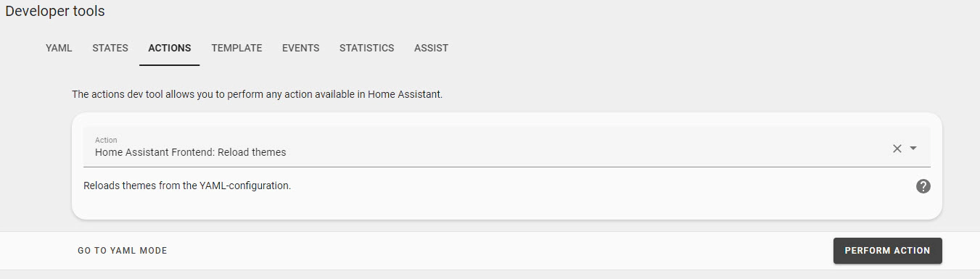The height and width of the screenshot is (279, 980).
Task: Select the ACTIONS tab
Action: coord(170,48)
